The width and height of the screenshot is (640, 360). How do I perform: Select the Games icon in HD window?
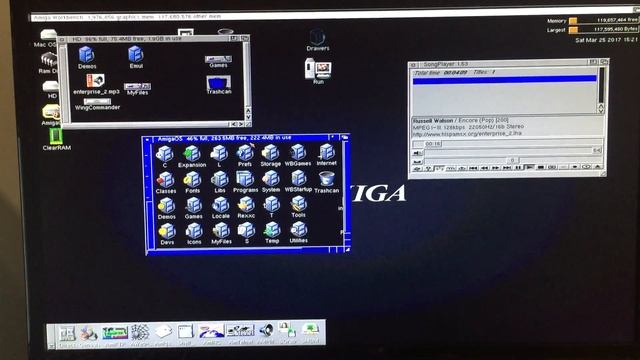(x=218, y=62)
